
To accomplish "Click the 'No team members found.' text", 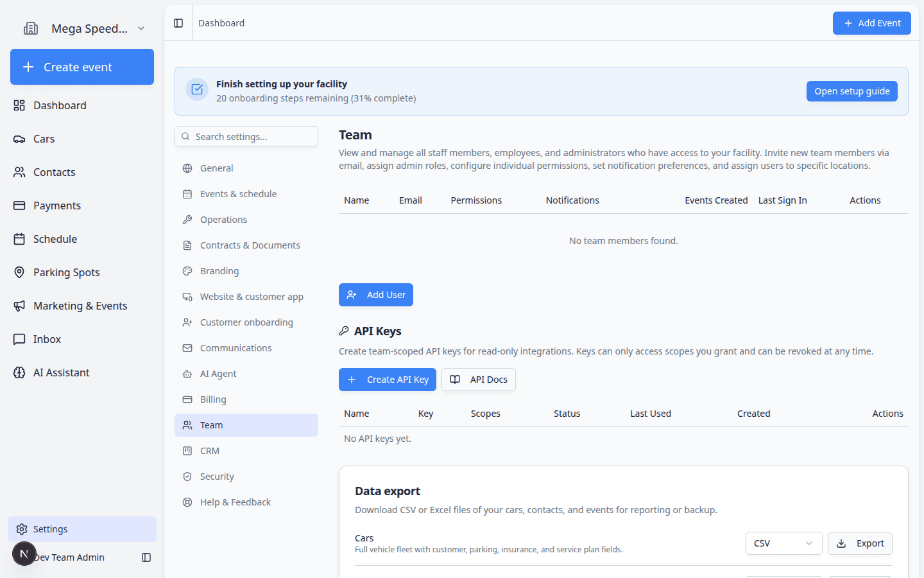I will coord(624,241).
